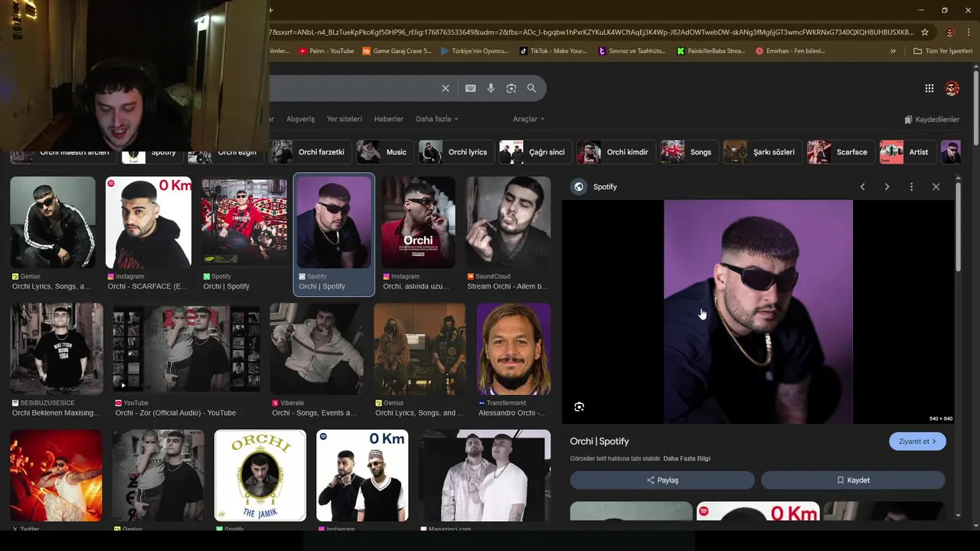
Task: Open the Google apps grid
Action: (x=929, y=88)
